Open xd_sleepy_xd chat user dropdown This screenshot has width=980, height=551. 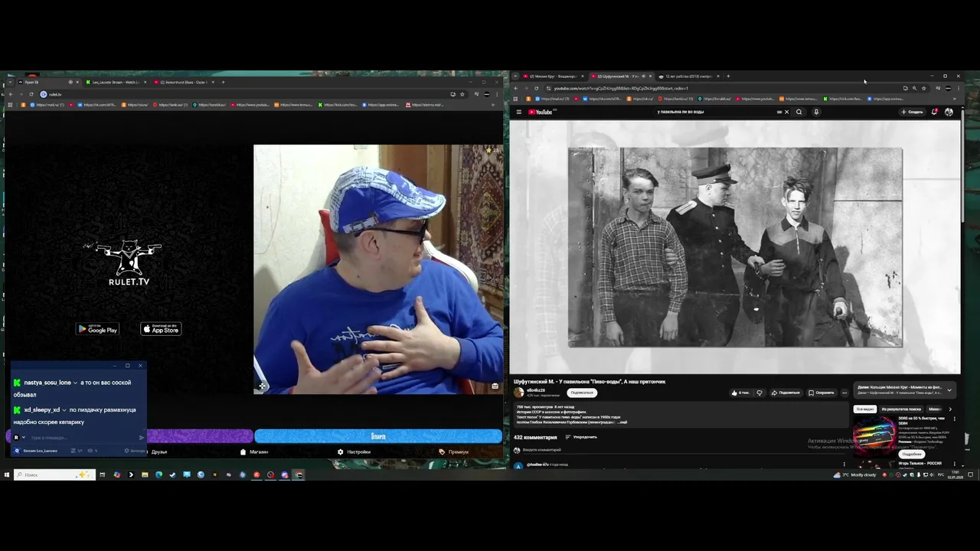pos(64,410)
